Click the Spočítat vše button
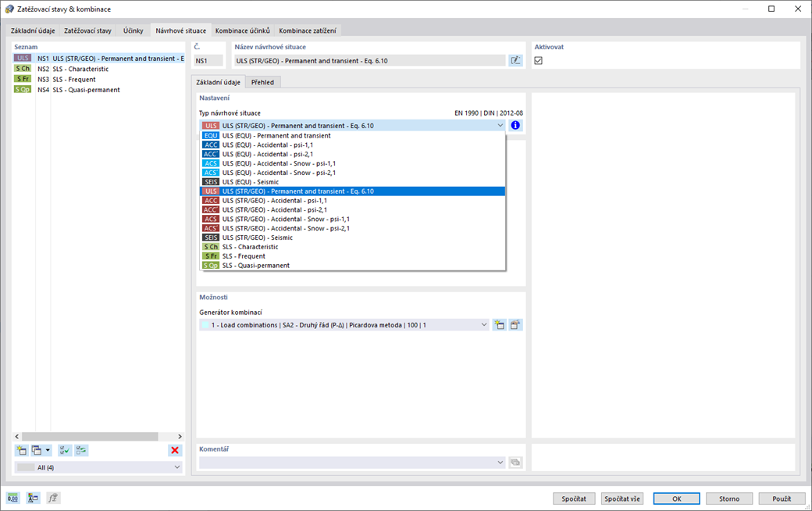The image size is (812, 511). pyautogui.click(x=622, y=498)
